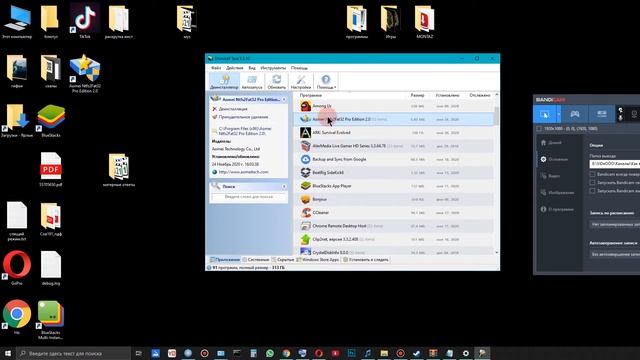
Task: Open the Autorun (Автозапуск) toolbar button
Action: [252, 82]
